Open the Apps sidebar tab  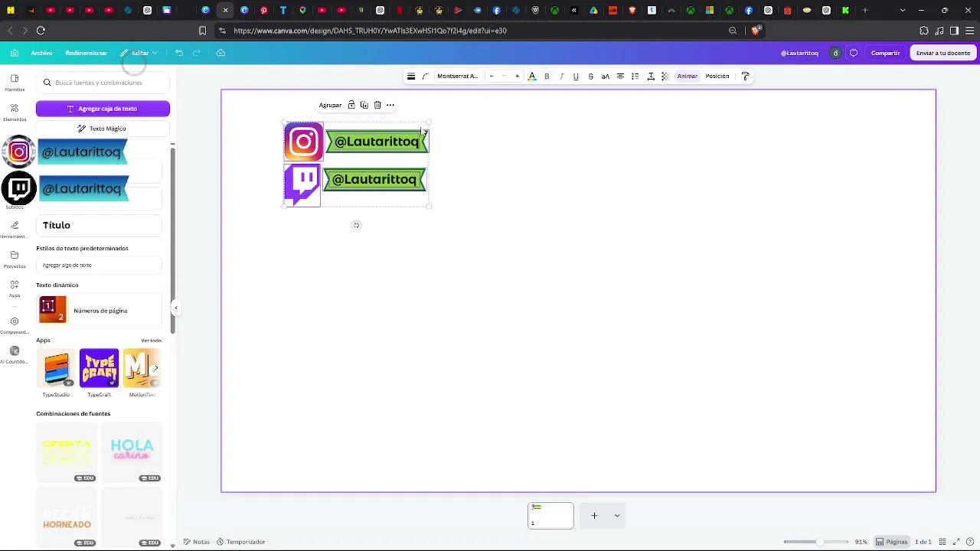point(15,289)
